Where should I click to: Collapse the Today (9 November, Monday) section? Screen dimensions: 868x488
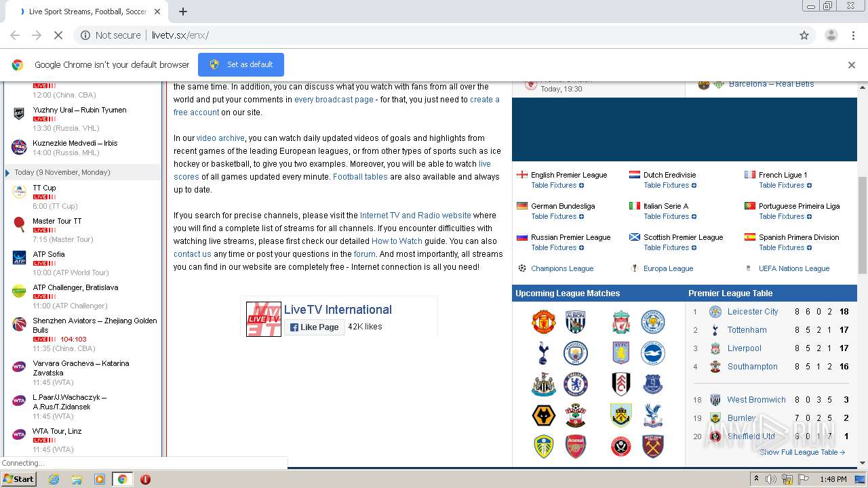(x=7, y=172)
